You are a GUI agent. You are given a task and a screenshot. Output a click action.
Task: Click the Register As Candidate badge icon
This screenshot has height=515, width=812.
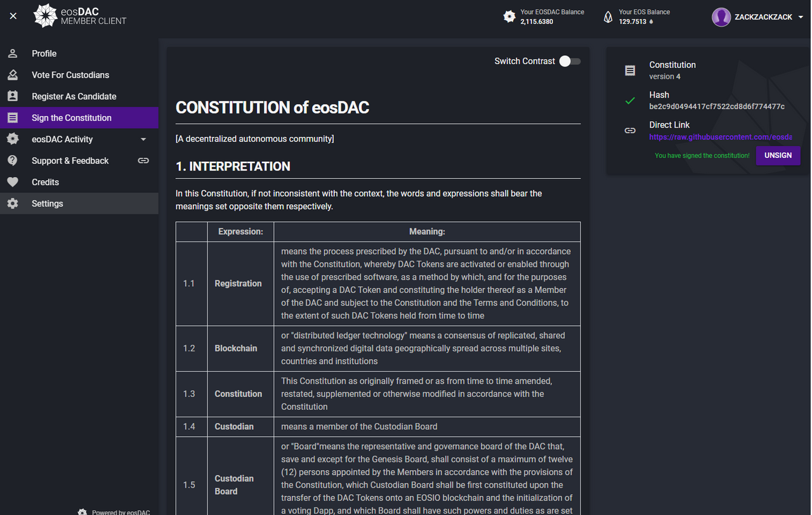pyautogui.click(x=13, y=96)
